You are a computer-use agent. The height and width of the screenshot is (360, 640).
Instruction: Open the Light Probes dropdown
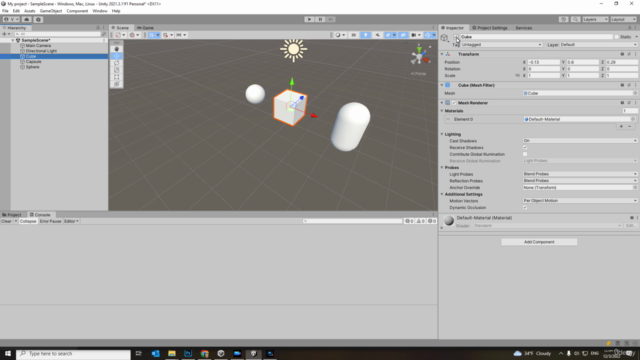click(580, 174)
